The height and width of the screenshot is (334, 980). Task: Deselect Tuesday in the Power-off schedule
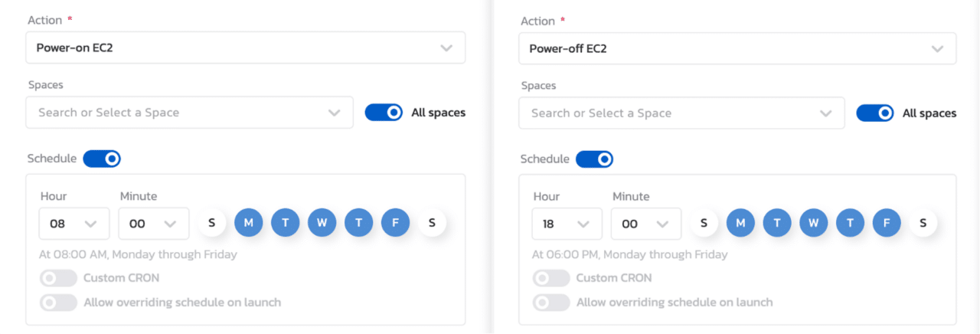point(777,223)
